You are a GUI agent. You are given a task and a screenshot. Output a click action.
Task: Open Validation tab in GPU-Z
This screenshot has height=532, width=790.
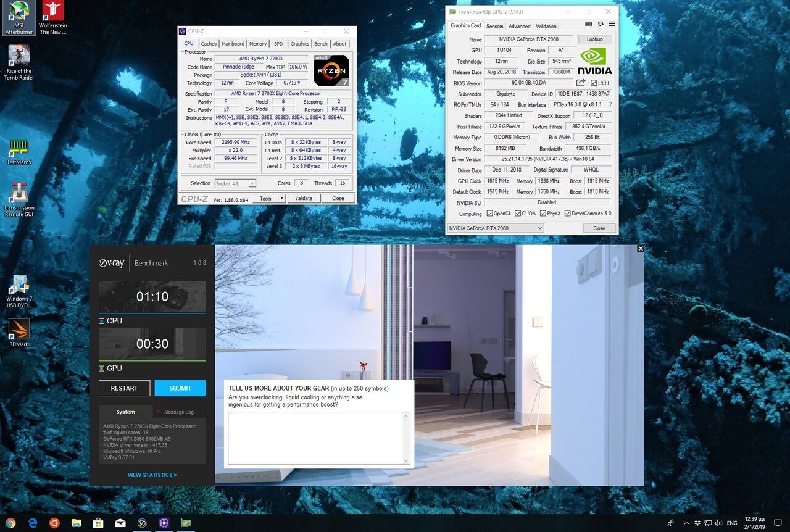click(x=546, y=26)
